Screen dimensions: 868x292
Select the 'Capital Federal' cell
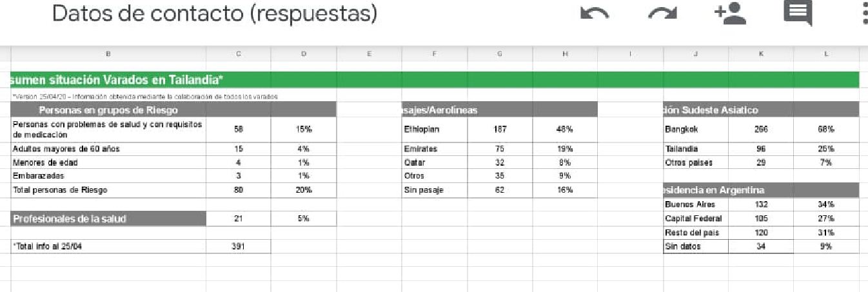coord(695,219)
